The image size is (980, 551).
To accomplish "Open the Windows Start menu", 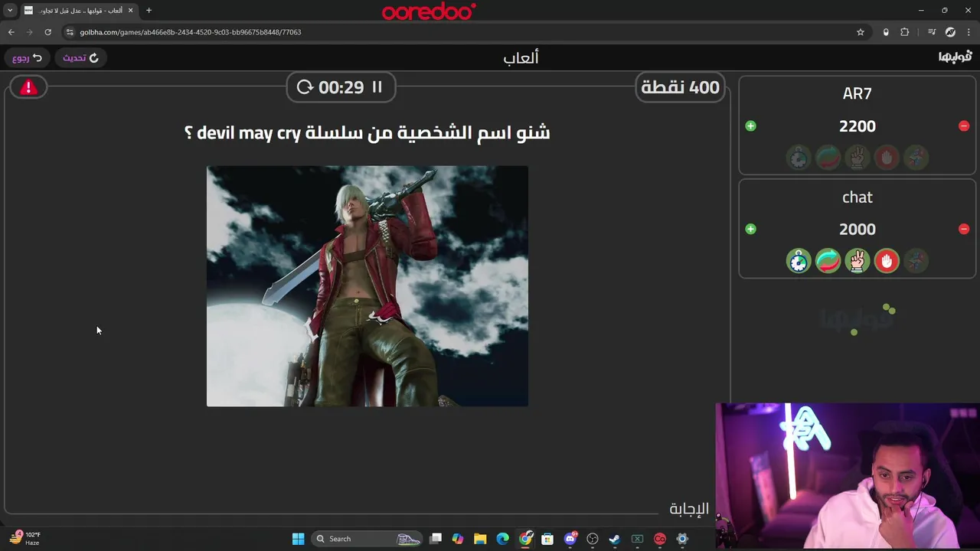I will [299, 539].
